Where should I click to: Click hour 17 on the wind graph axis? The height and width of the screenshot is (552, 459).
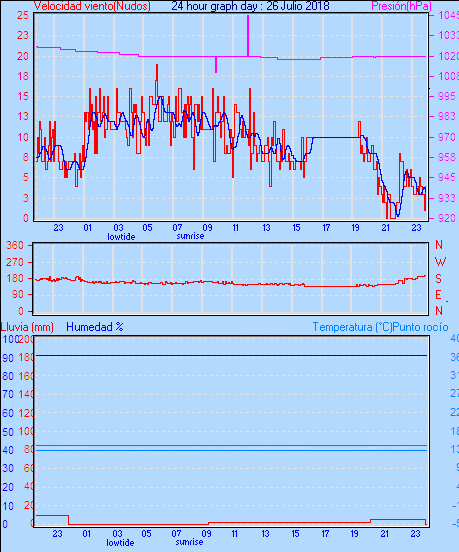pyautogui.click(x=326, y=228)
